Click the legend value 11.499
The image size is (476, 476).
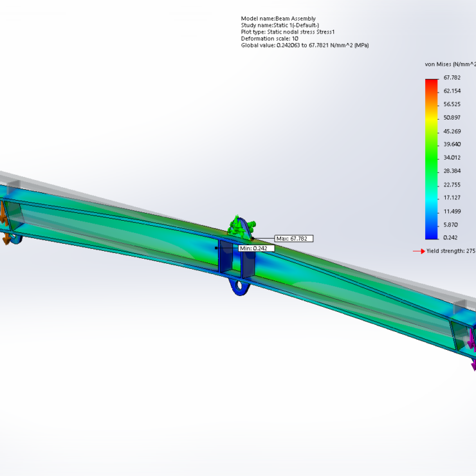click(x=452, y=212)
